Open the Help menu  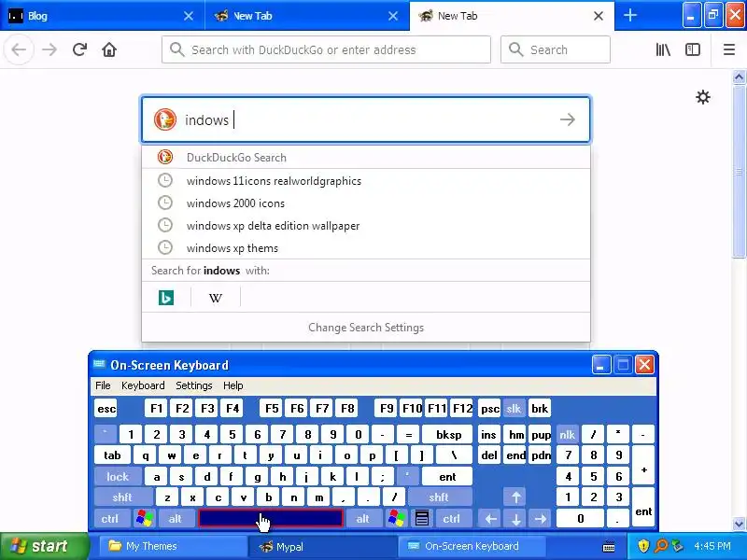coord(233,385)
